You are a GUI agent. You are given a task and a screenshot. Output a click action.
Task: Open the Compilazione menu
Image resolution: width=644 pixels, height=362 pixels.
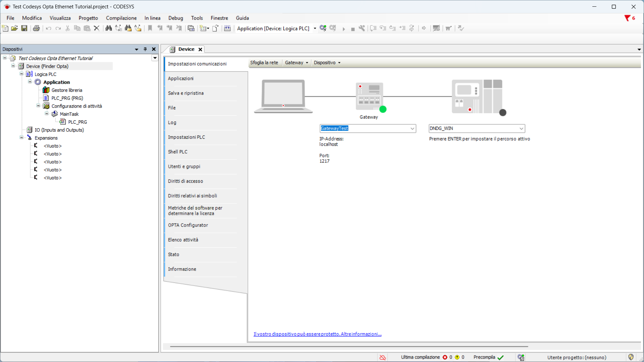pos(121,18)
